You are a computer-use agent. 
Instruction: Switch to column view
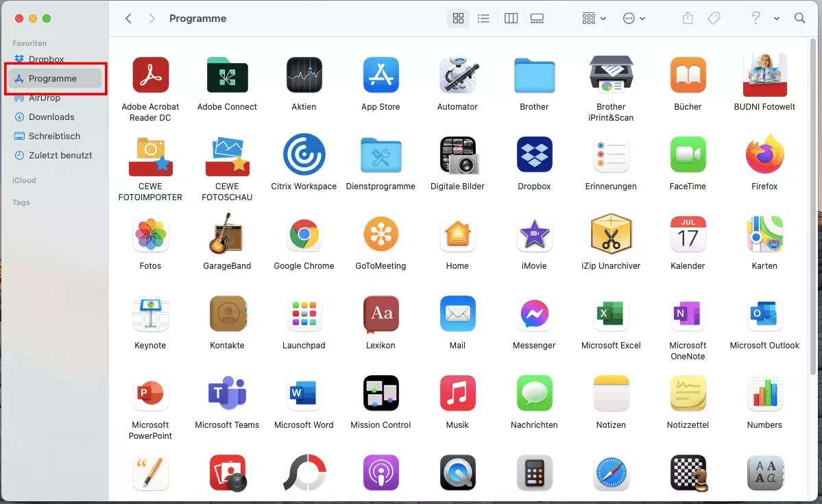pos(511,19)
